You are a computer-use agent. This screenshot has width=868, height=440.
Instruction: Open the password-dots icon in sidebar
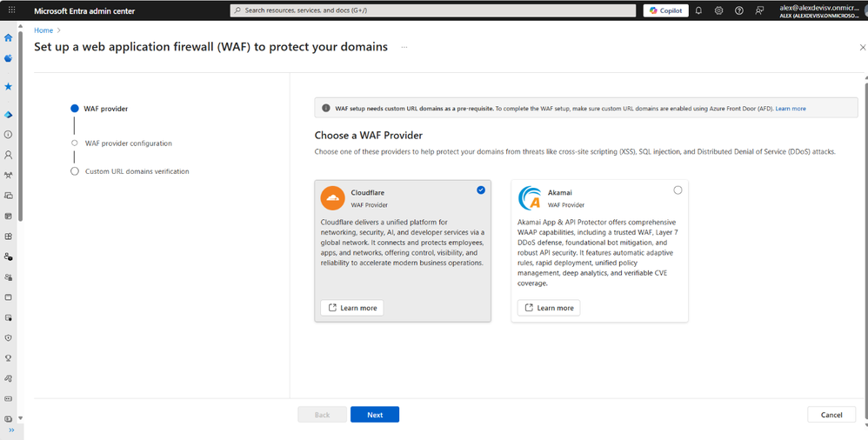9,398
